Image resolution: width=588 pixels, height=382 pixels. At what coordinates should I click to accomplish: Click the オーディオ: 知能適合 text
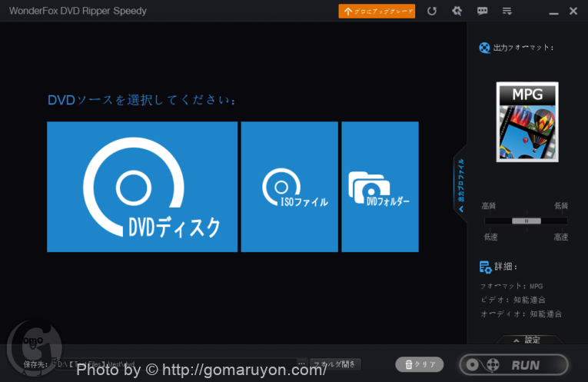click(x=521, y=314)
